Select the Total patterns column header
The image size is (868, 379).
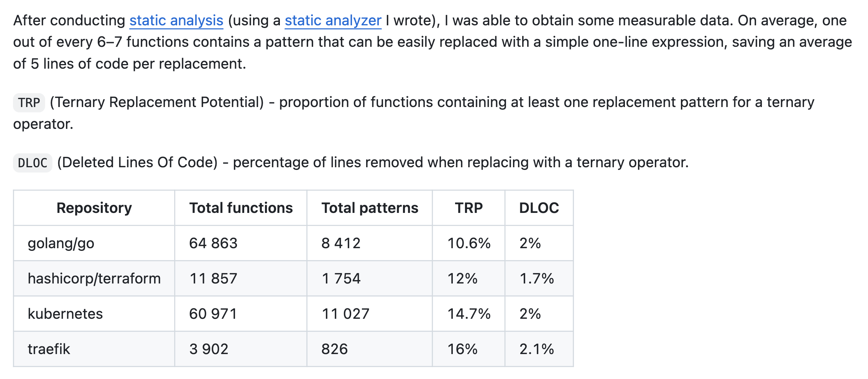point(370,208)
